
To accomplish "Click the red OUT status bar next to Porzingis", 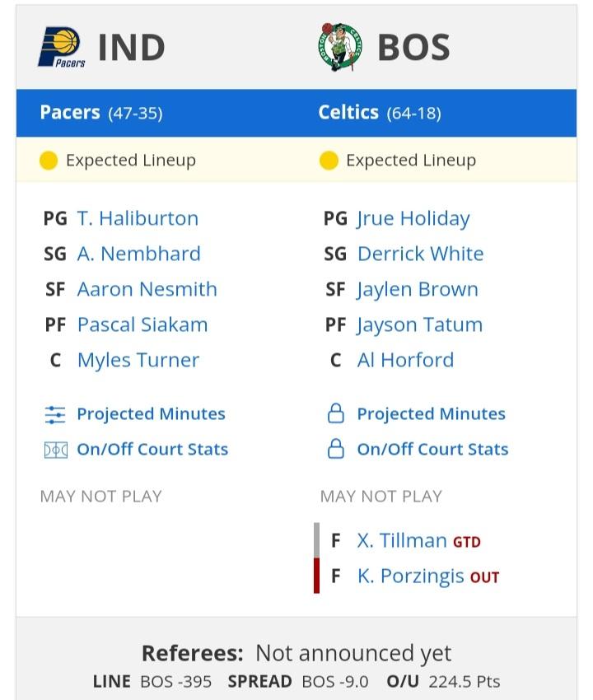I will coord(316,576).
